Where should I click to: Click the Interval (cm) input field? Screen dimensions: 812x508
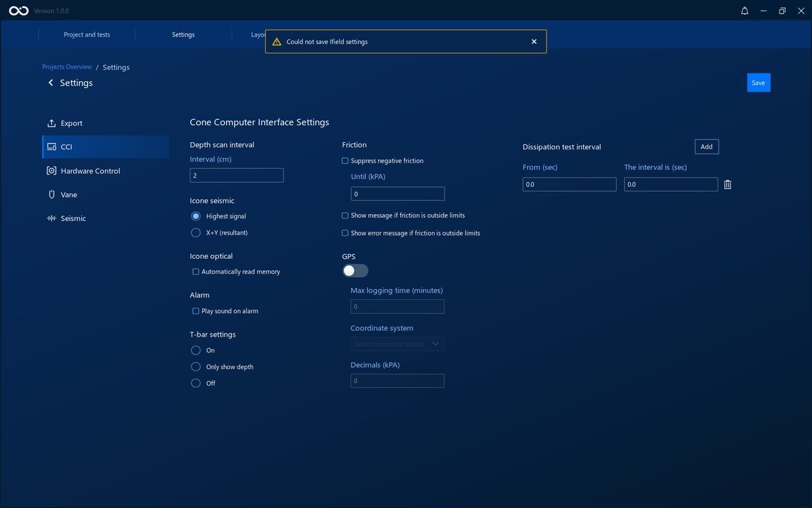coord(237,175)
